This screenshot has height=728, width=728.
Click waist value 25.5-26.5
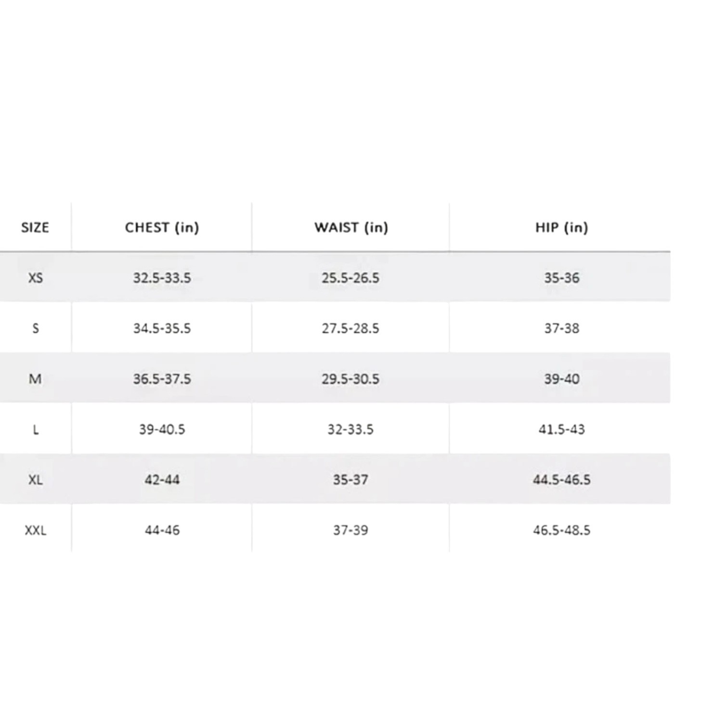coord(351,278)
